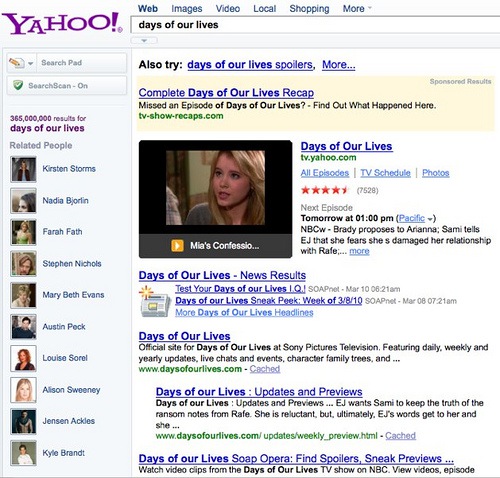Image resolution: width=500 pixels, height=478 pixels.
Task: Expand search options arrow below search box
Action: click(144, 41)
